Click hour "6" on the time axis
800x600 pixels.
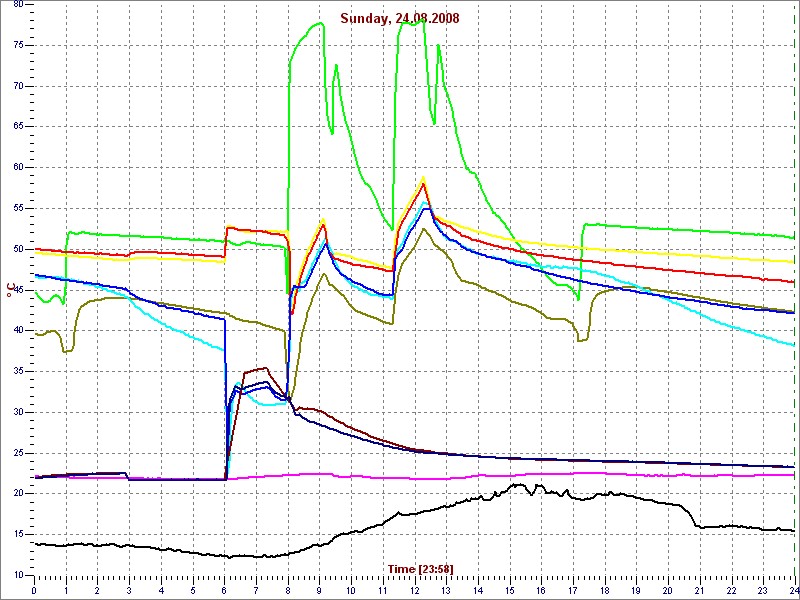point(224,590)
